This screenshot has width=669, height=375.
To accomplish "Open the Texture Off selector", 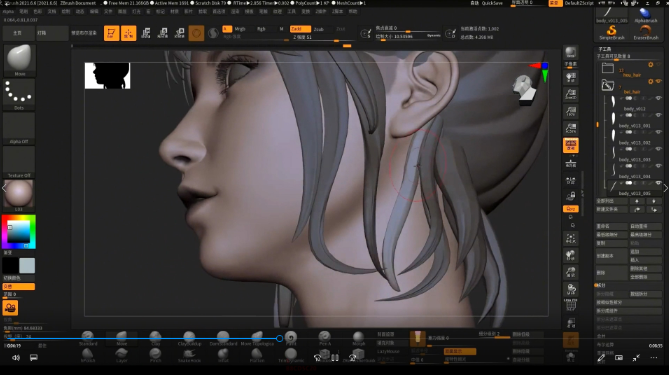I will [19, 162].
